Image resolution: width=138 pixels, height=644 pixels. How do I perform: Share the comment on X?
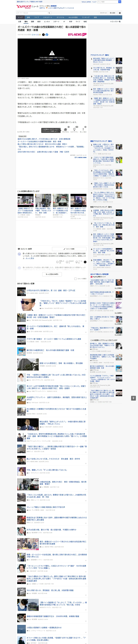85,262
